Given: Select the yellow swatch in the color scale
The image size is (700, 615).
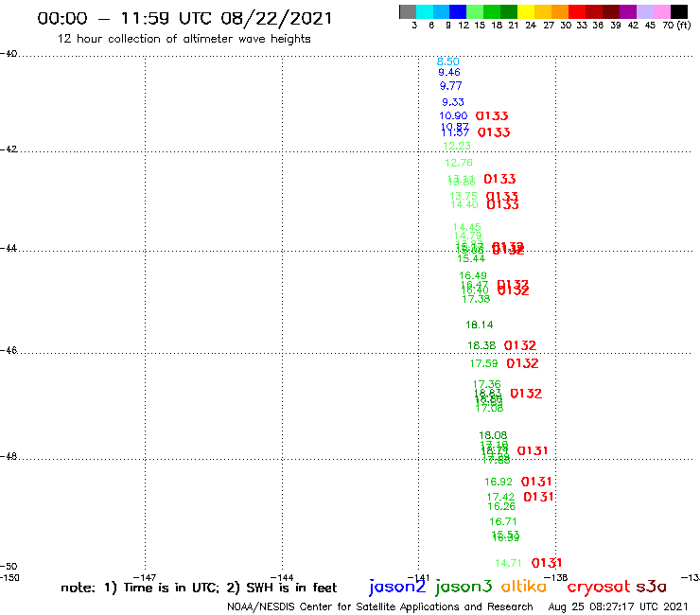Looking at the screenshot, I should coord(526,11).
